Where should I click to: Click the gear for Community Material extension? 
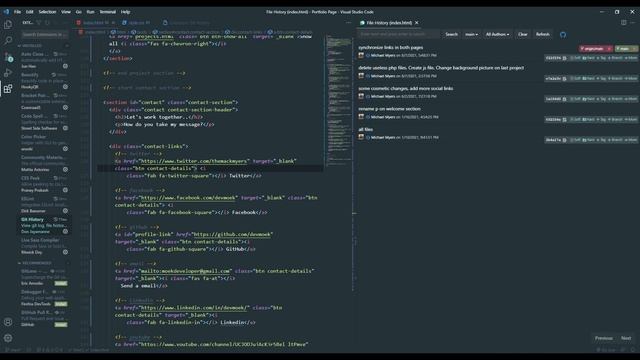[x=65, y=169]
